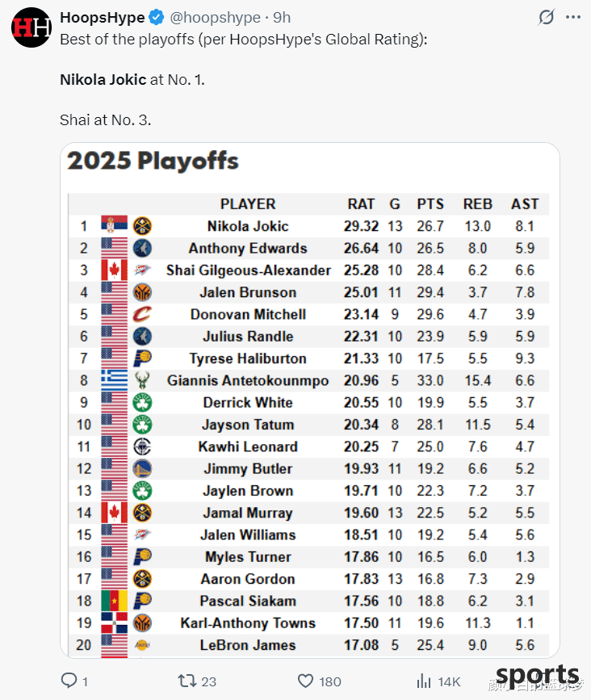Open the 2025 Playoffs image
The image size is (591, 700).
[x=310, y=400]
